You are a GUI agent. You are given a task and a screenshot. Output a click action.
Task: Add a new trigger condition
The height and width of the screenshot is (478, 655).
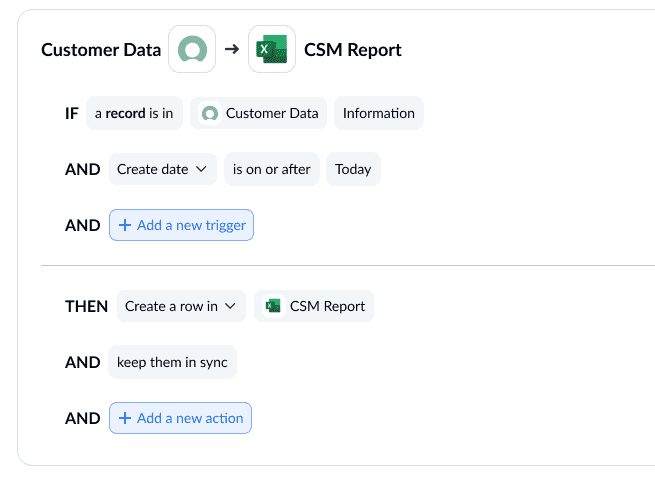[x=181, y=226]
